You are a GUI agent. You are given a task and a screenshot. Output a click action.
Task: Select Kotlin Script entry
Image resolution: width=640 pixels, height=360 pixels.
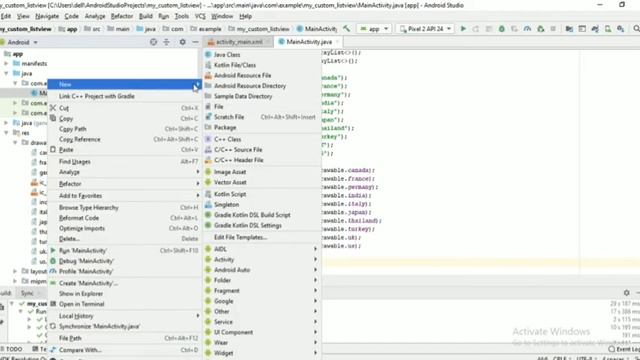(262, 194)
